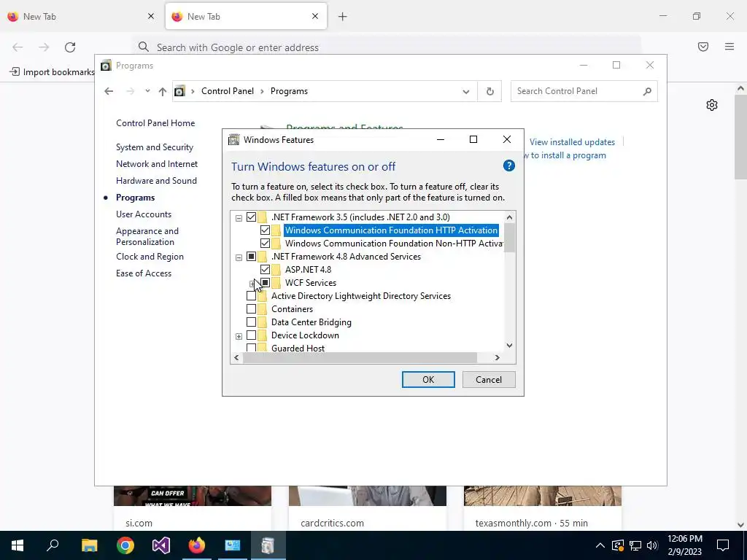This screenshot has height=560, width=747.
Task: Open Hardware and Sound category
Action: [x=156, y=181]
